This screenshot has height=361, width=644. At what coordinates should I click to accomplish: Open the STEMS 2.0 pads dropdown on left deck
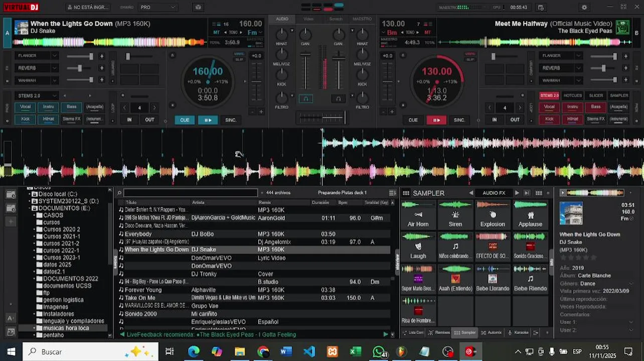[37, 95]
